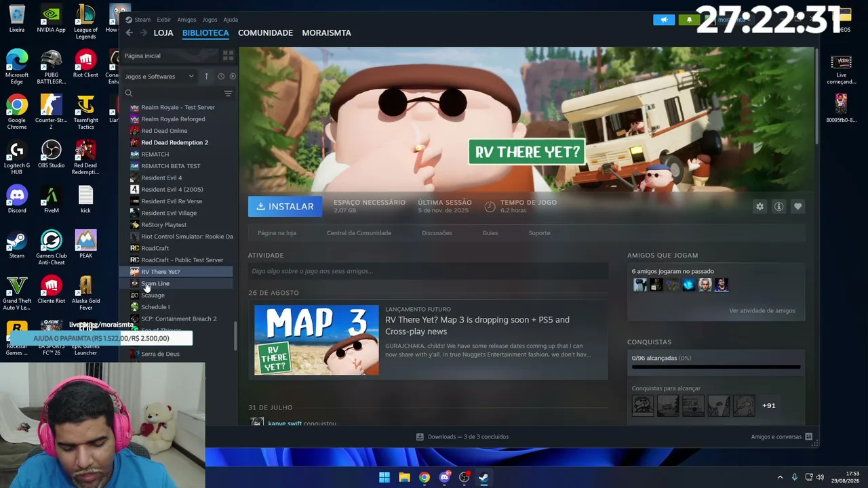Go back with the Steam back arrow
Screen dimensions: 868x488
click(x=130, y=33)
